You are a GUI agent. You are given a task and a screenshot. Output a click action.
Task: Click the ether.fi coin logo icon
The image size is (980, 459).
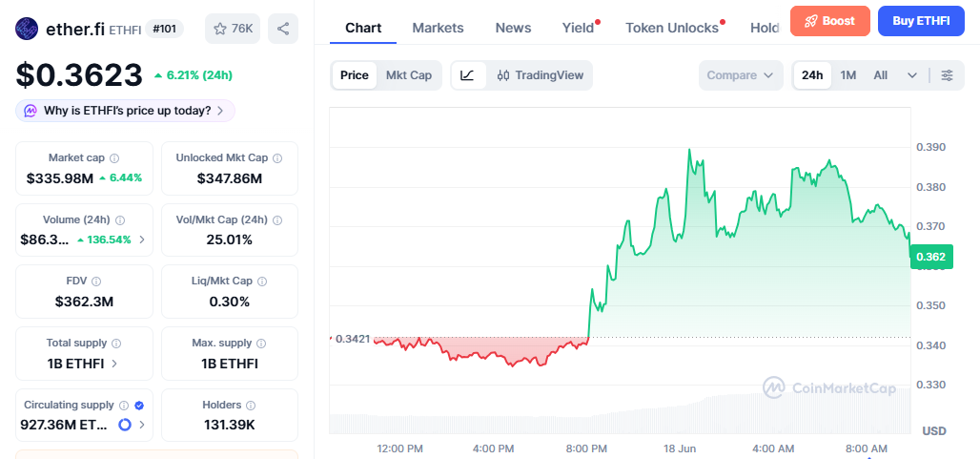click(27, 29)
